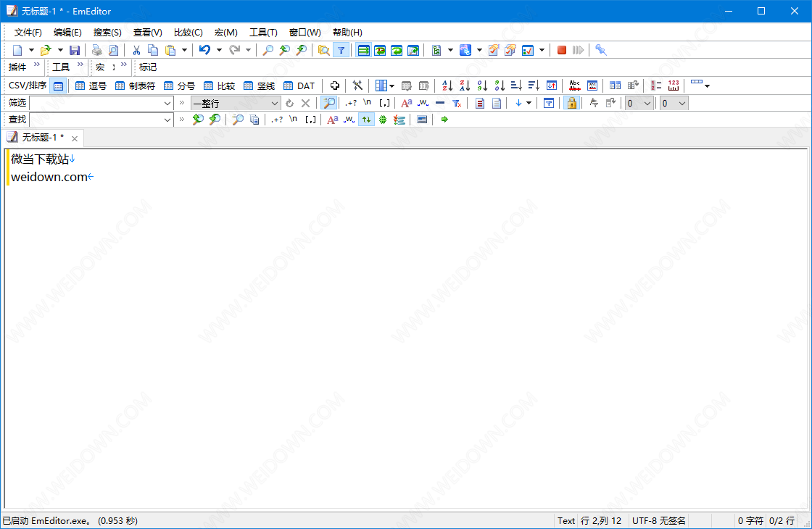Toggle the padlock button in filter bar
This screenshot has width=812, height=529.
point(572,103)
